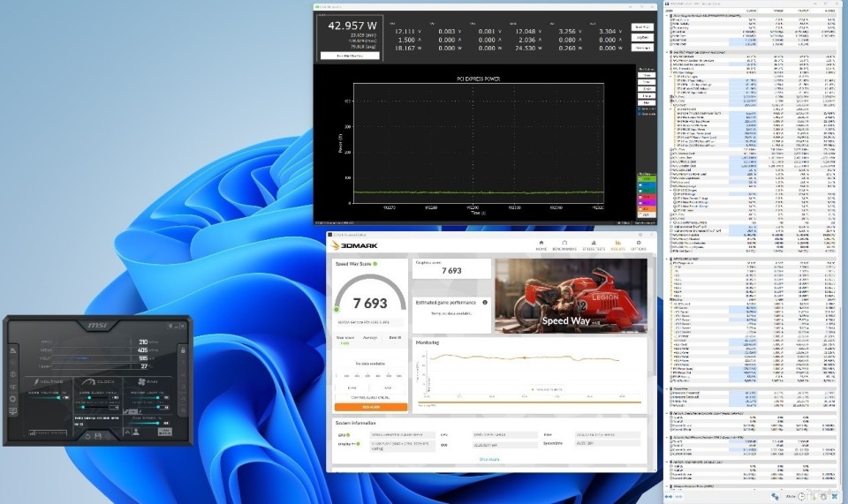The image size is (848, 504).
Task: Click the fan icon heading in Afterburner
Action: pyautogui.click(x=141, y=381)
